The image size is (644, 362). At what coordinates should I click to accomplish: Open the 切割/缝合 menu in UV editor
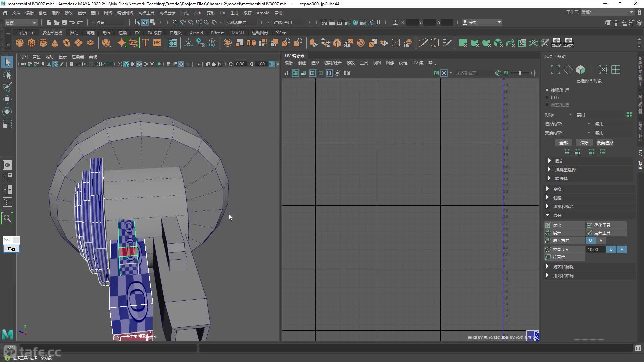tap(333, 63)
